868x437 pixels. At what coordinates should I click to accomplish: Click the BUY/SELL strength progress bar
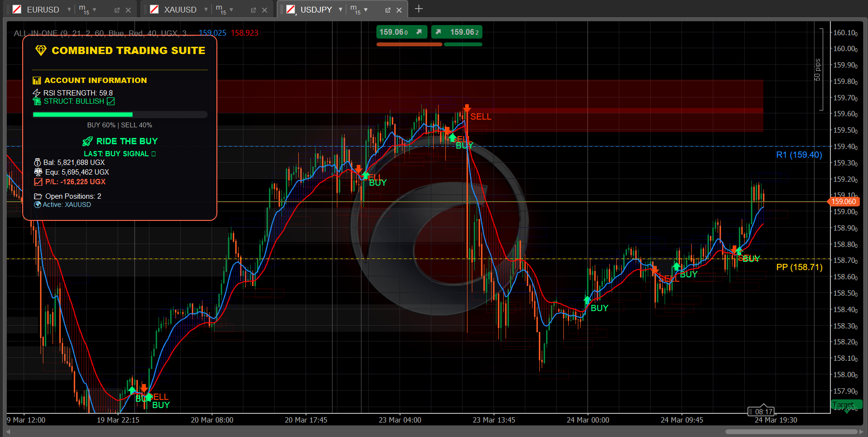point(120,115)
